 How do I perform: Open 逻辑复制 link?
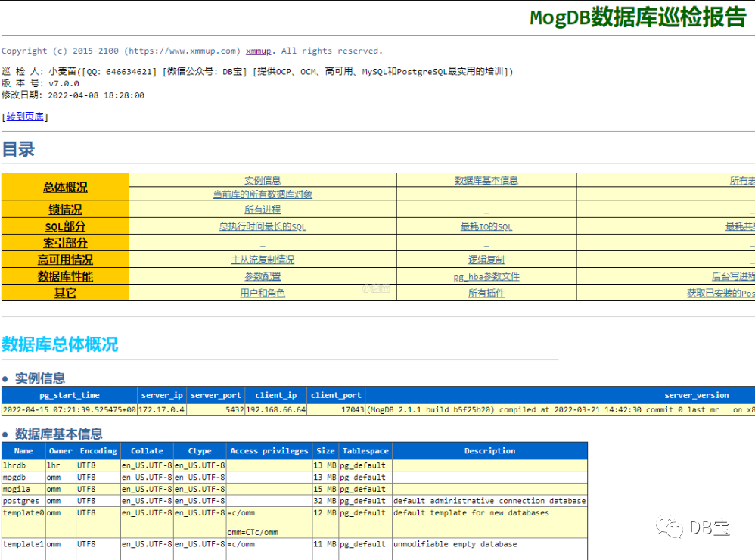486,260
